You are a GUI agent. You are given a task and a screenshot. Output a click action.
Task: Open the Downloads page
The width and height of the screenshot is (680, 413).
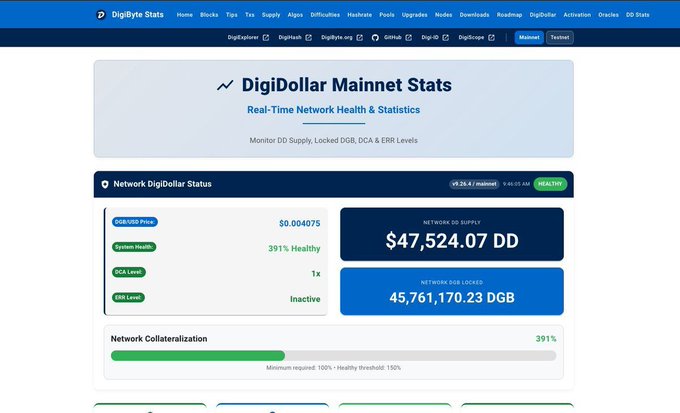(x=474, y=15)
